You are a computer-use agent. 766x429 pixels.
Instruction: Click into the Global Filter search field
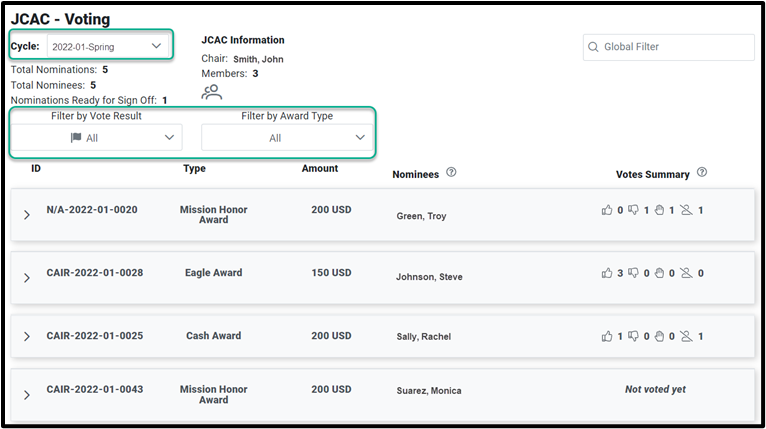pyautogui.click(x=669, y=47)
